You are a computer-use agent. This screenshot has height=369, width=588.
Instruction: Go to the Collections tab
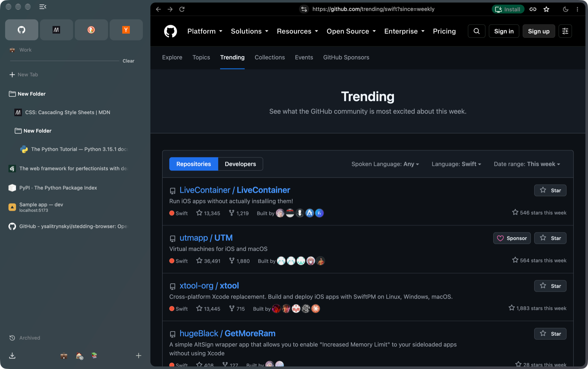[270, 57]
